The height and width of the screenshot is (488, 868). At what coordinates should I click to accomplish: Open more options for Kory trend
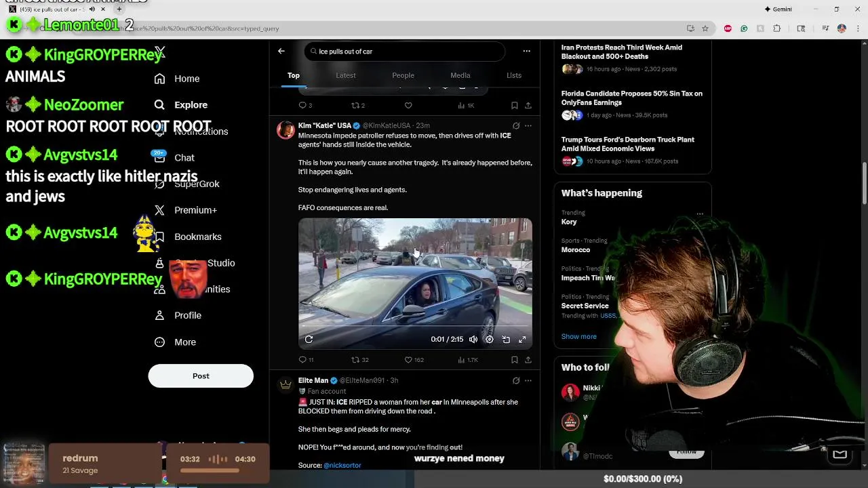pyautogui.click(x=700, y=214)
